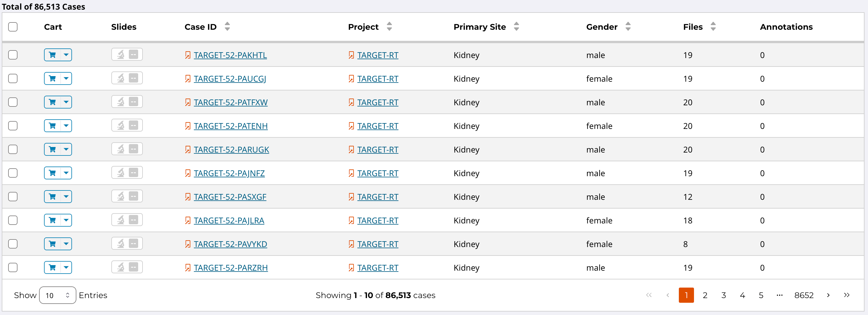
Task: Jump to page 8652
Action: click(x=804, y=295)
